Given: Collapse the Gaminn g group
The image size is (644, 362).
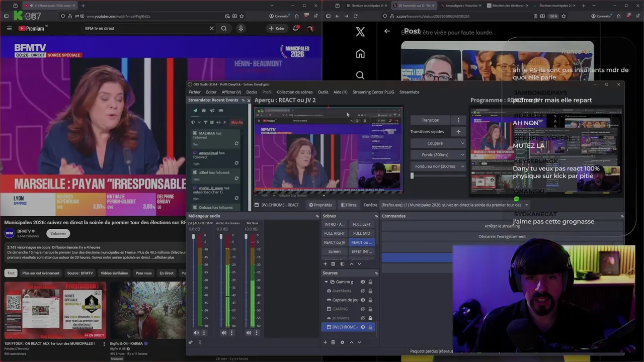Looking at the screenshot, I should (x=326, y=282).
